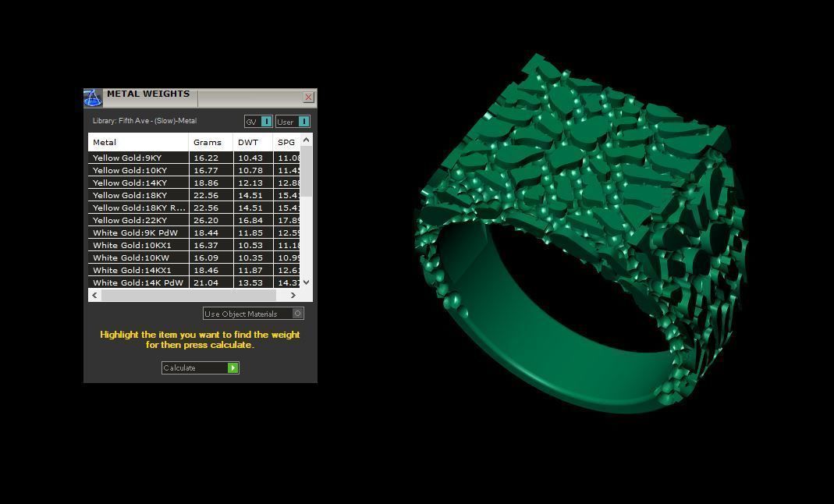Click the table's scroll-down arrow

coord(306,282)
